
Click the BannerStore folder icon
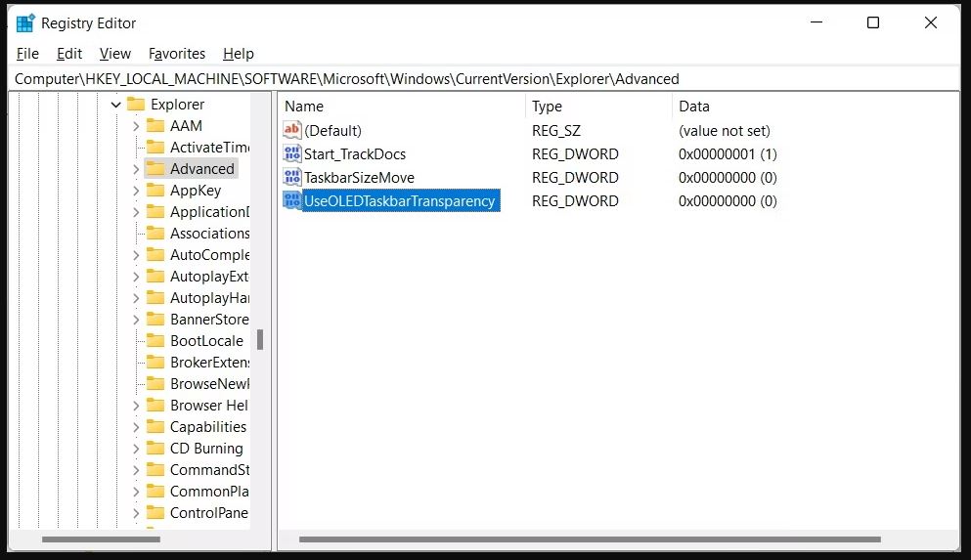(154, 320)
